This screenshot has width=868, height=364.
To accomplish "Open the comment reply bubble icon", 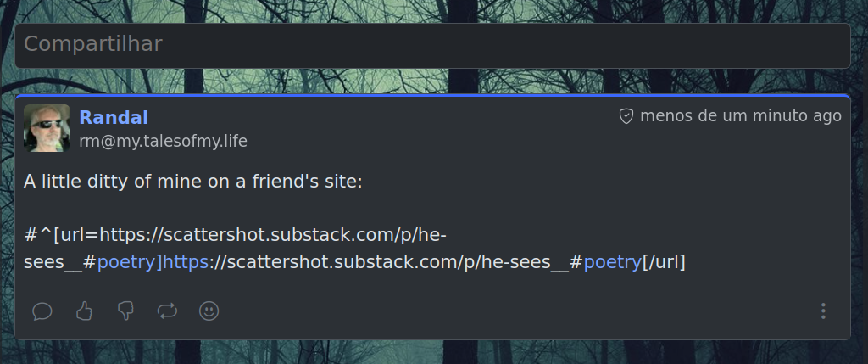I will (x=42, y=311).
